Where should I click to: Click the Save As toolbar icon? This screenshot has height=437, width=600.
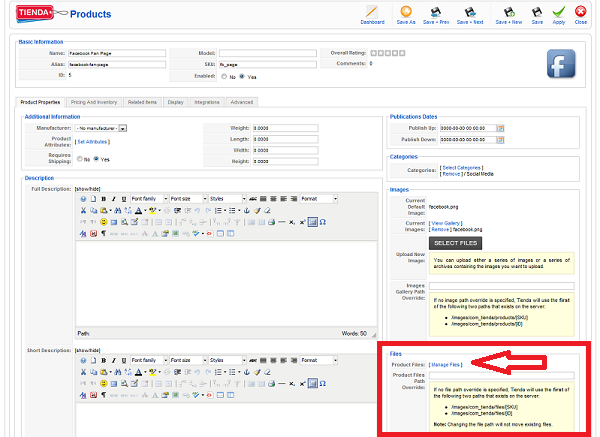pos(406,15)
